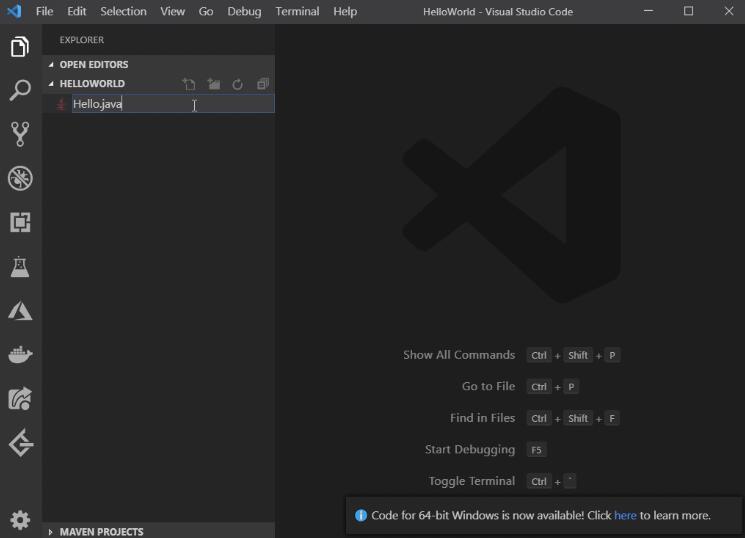Open the Manage gear icon

20,520
